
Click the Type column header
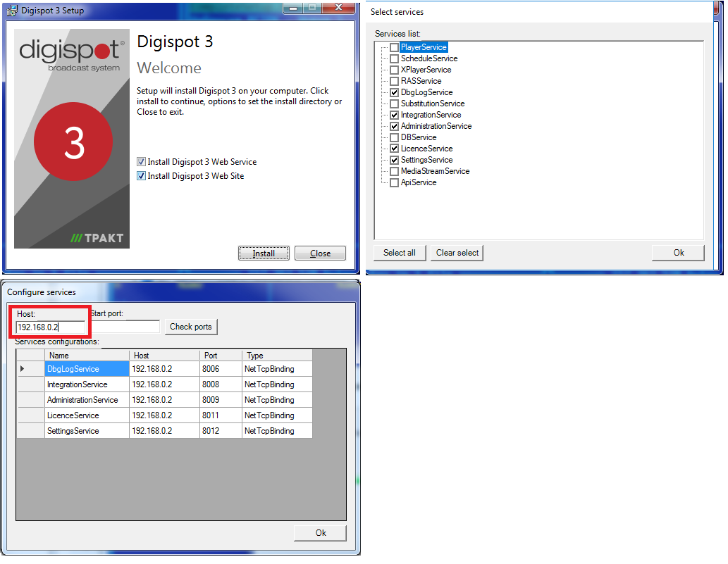(277, 356)
